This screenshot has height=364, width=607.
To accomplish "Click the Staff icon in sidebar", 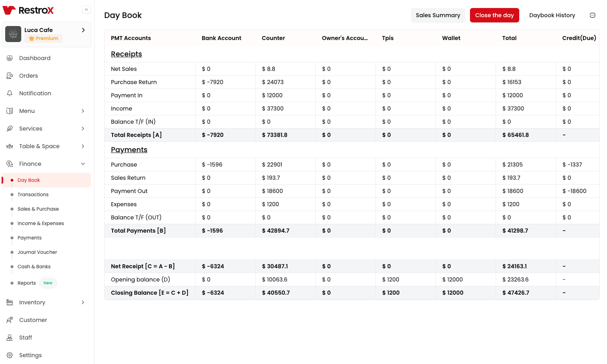I will click(10, 338).
